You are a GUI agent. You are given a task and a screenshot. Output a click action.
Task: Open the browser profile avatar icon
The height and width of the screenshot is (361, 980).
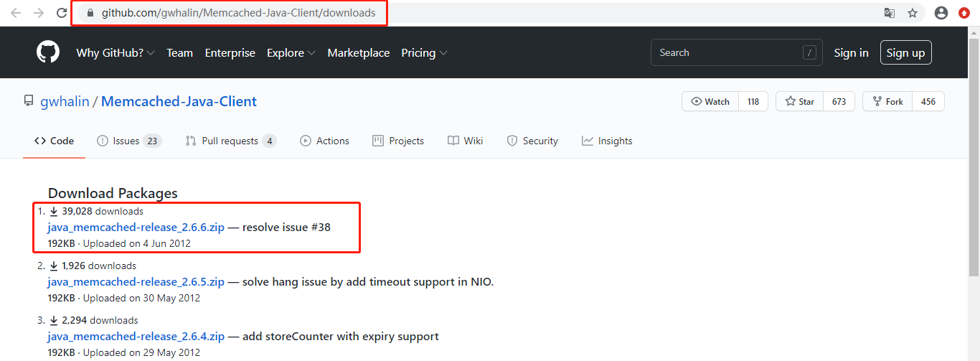tap(942, 13)
